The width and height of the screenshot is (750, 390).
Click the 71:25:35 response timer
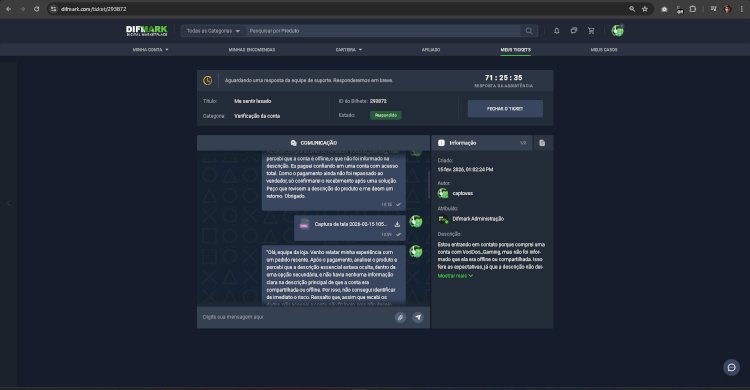pyautogui.click(x=503, y=78)
